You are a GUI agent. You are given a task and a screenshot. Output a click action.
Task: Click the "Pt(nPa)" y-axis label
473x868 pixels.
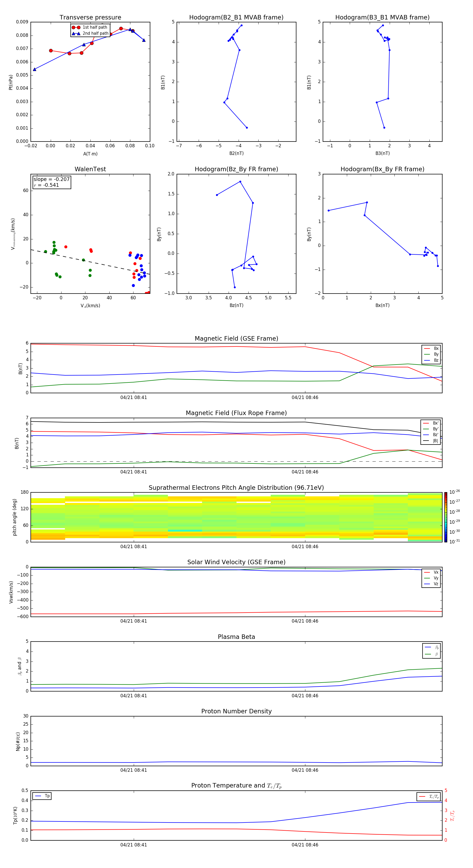pyautogui.click(x=11, y=82)
